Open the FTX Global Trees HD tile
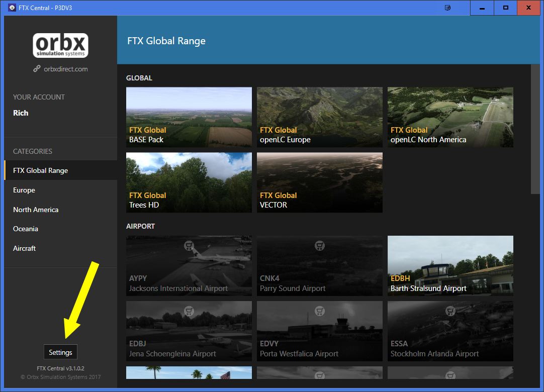 coord(189,182)
